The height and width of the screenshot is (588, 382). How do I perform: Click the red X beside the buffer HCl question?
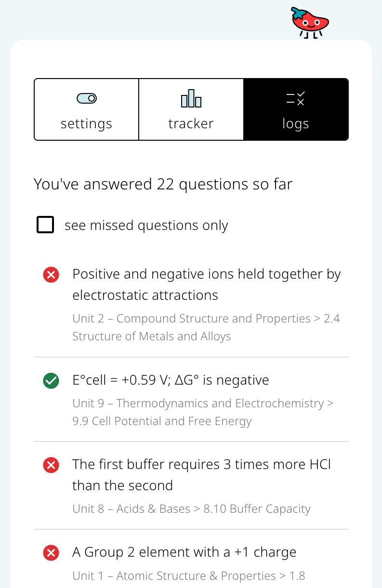pos(51,465)
